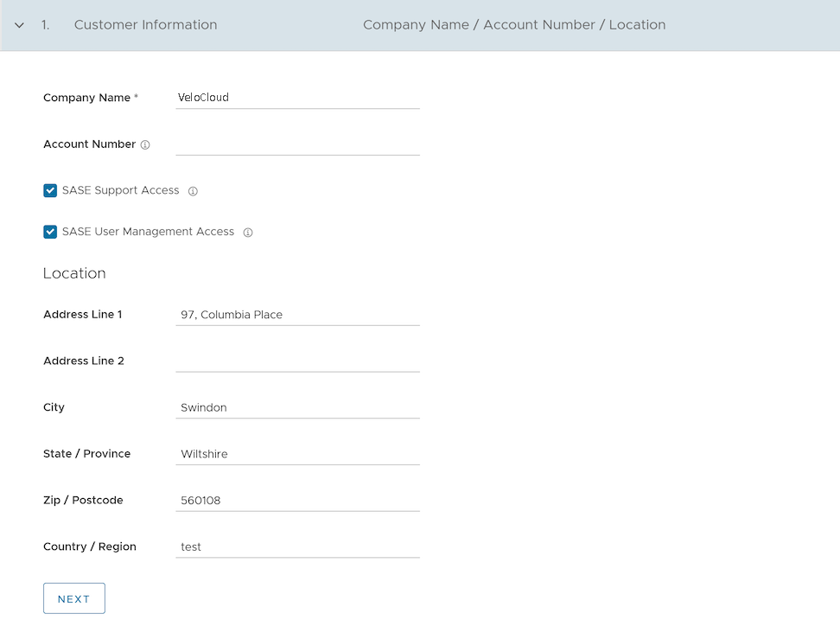The height and width of the screenshot is (633, 840).
Task: Click the step number 1.
Action: (46, 25)
